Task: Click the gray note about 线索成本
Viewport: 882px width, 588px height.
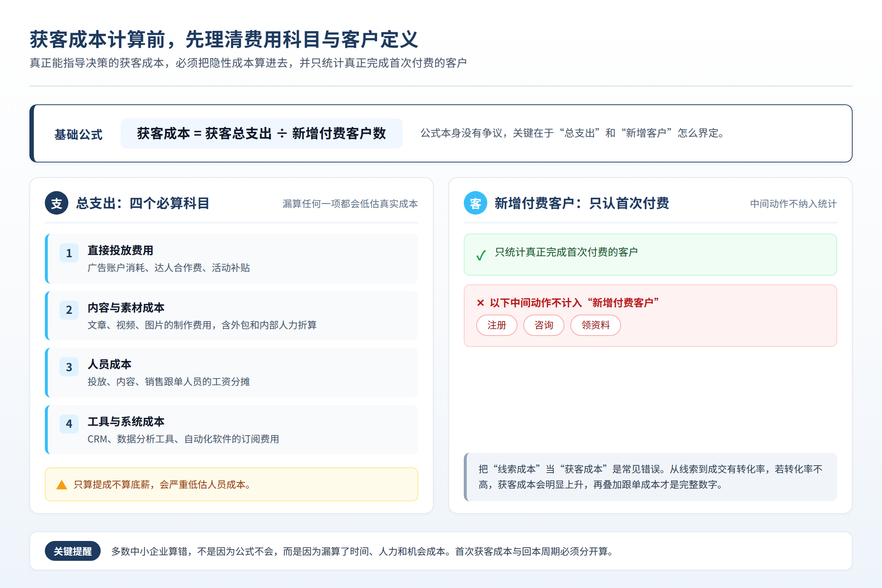Action: tap(650, 477)
